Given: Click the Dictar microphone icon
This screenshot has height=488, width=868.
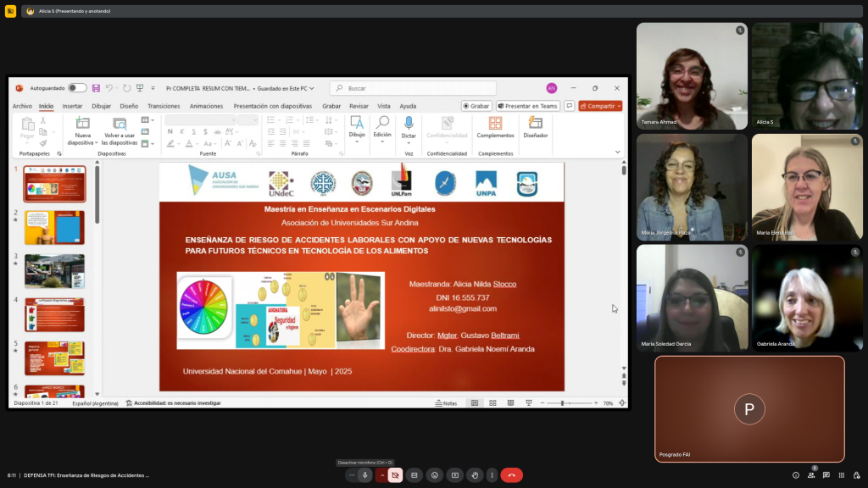Looking at the screenshot, I should (x=409, y=123).
